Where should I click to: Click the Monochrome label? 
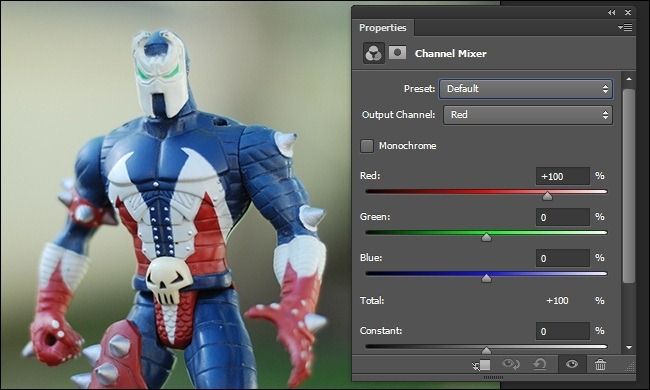click(407, 146)
